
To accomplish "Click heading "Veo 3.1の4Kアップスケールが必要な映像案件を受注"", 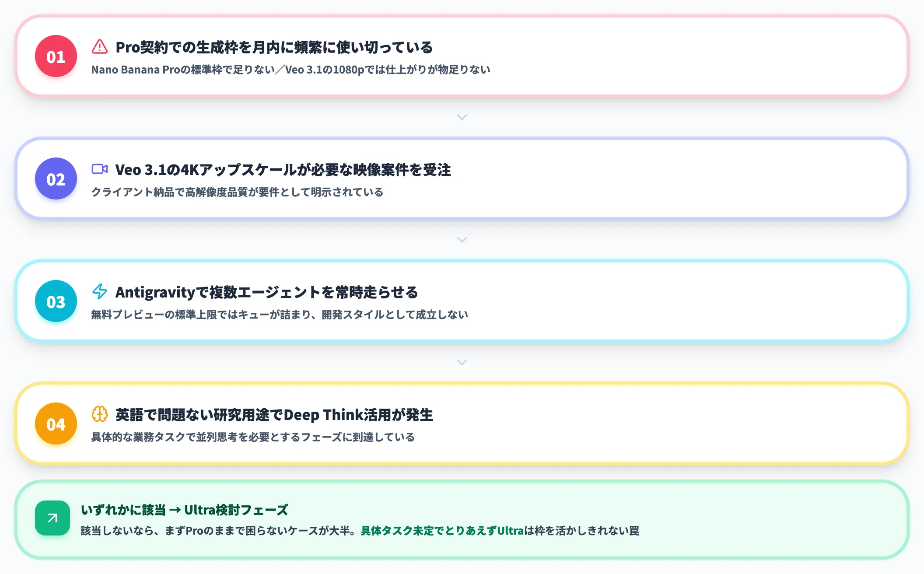I will click(x=283, y=170).
